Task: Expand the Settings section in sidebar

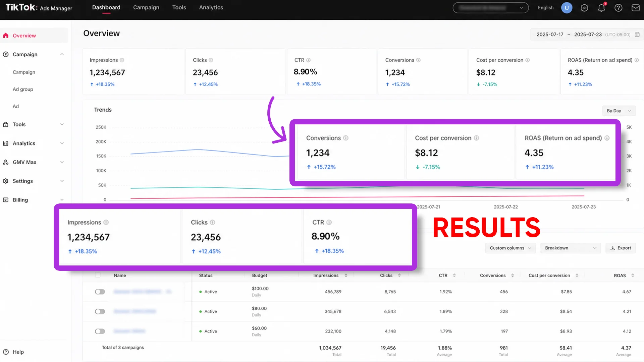Action: [62, 181]
